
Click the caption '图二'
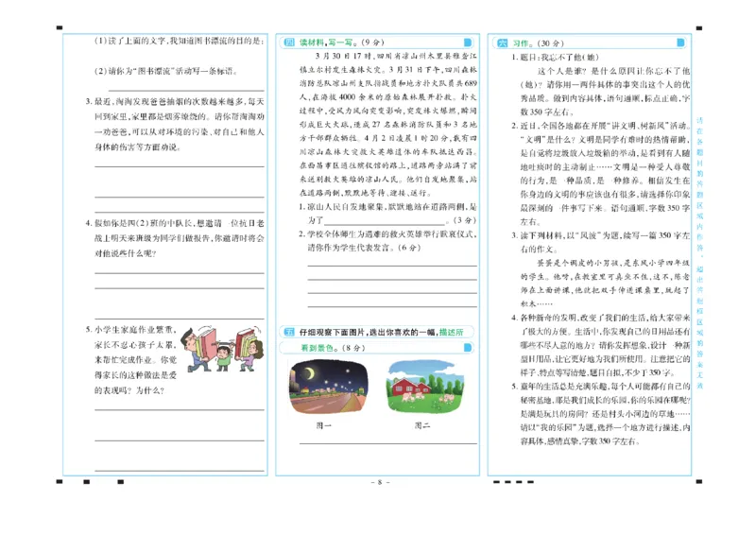(422, 425)
